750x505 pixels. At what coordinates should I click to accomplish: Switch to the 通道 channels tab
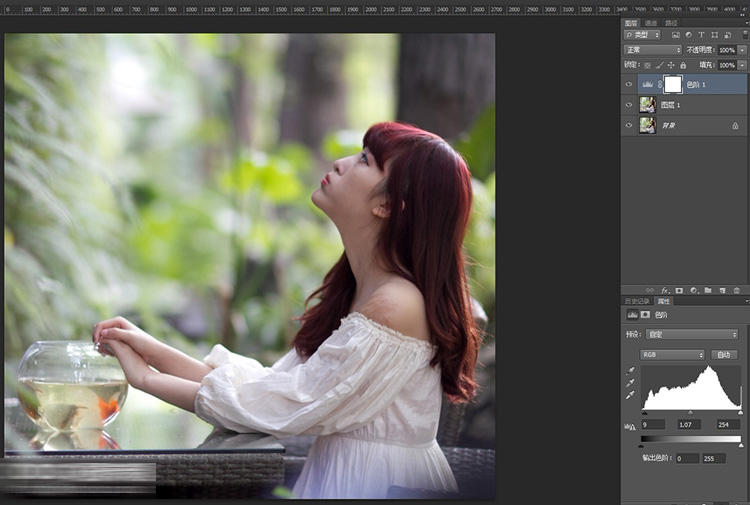pyautogui.click(x=651, y=23)
